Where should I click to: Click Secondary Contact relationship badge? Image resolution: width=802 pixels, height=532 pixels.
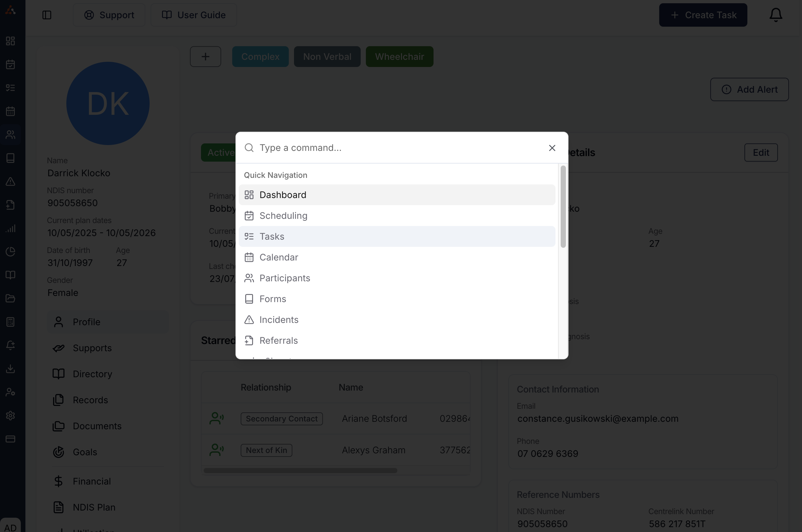[x=282, y=419]
